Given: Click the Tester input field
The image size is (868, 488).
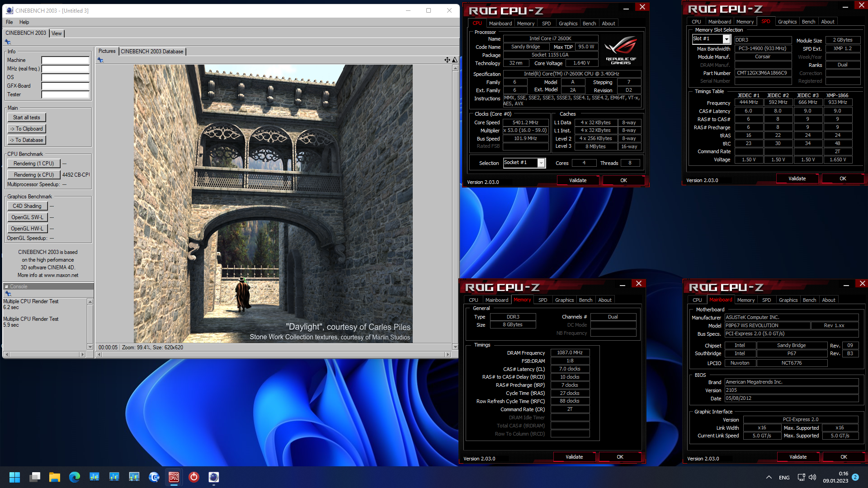Looking at the screenshot, I should click(x=66, y=94).
